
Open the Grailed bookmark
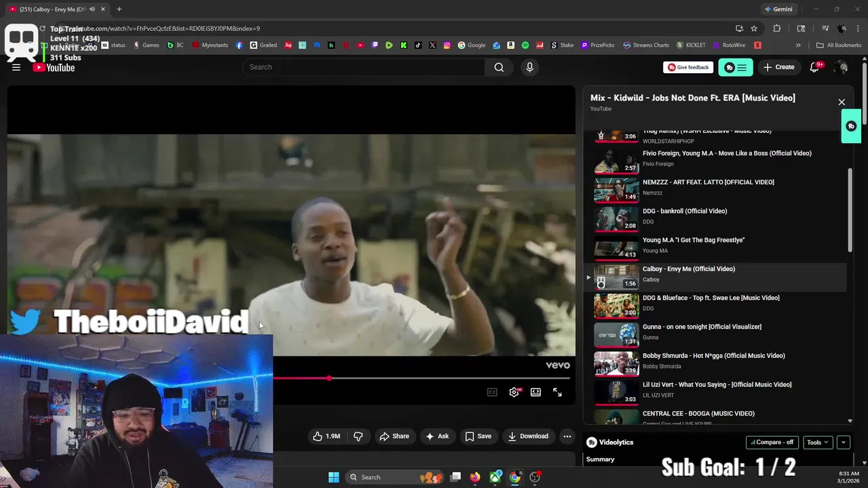click(x=263, y=45)
